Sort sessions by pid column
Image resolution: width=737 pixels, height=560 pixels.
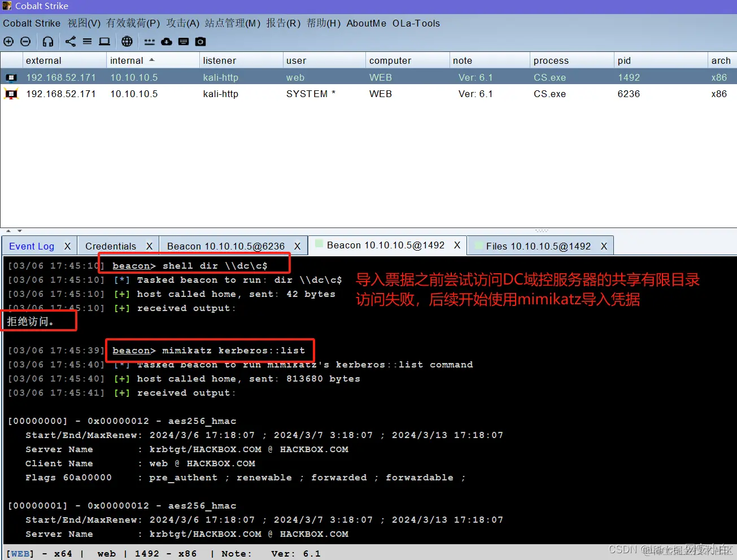point(660,60)
